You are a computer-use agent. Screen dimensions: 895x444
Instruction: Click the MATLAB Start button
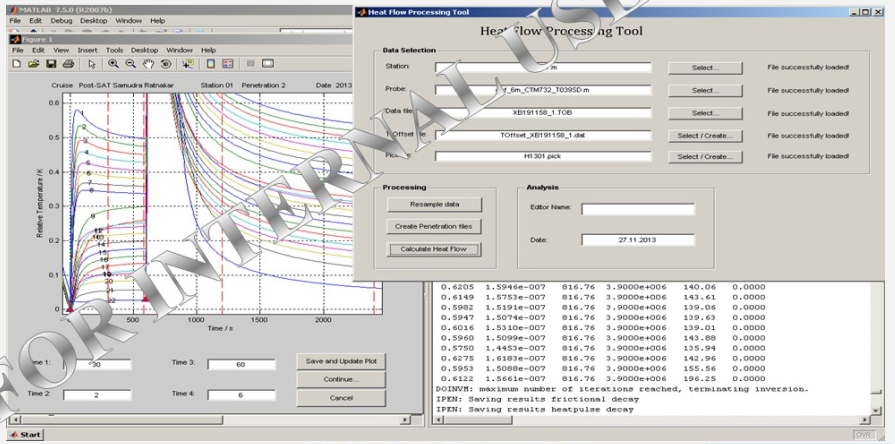click(25, 435)
